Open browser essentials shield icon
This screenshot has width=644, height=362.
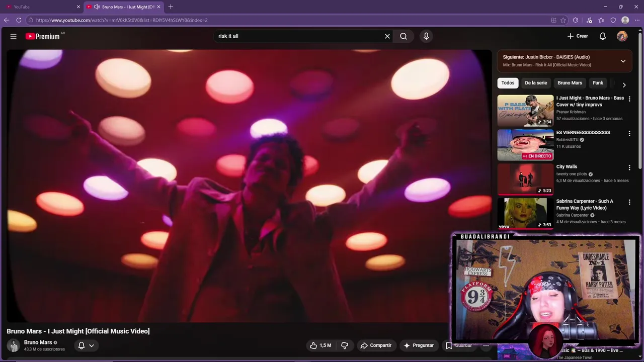pyautogui.click(x=613, y=20)
